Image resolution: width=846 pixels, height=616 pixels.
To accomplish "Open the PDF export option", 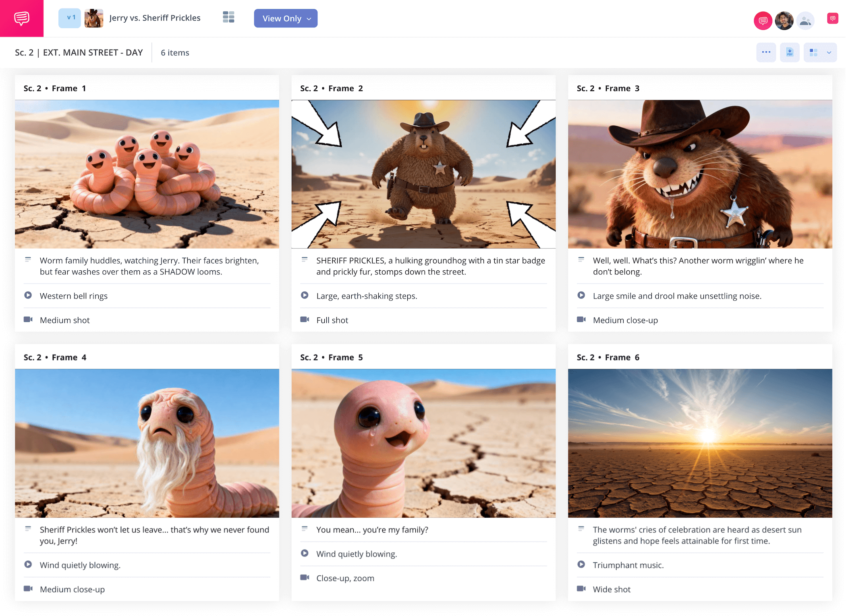I will [x=790, y=52].
